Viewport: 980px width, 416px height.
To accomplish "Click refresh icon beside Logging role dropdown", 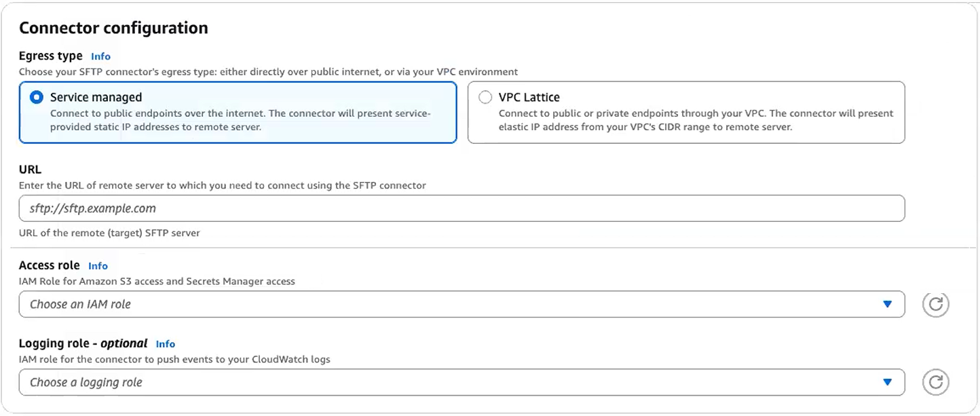I will point(935,383).
